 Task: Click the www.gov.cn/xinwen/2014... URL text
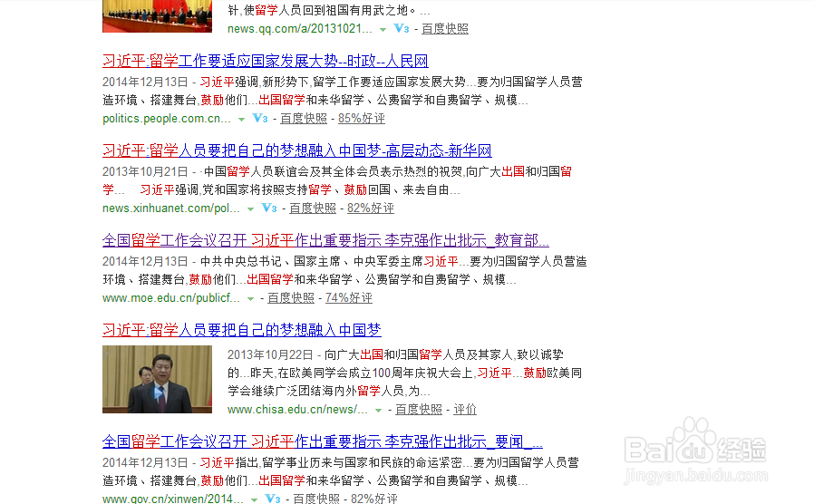(173, 499)
